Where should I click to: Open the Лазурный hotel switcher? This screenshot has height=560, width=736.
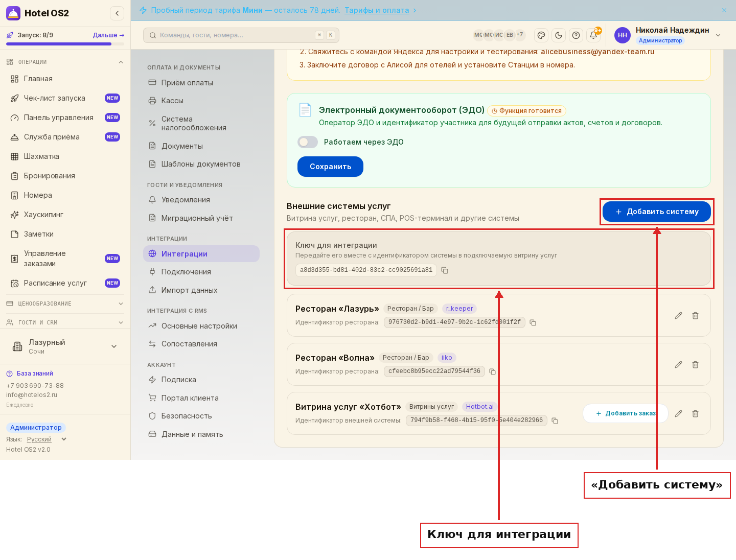pyautogui.click(x=65, y=346)
